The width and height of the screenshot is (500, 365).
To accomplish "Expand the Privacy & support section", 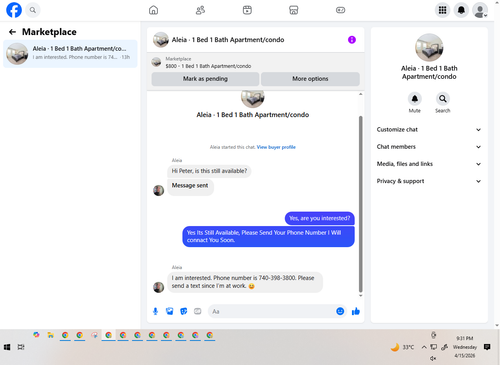I will pos(429,181).
